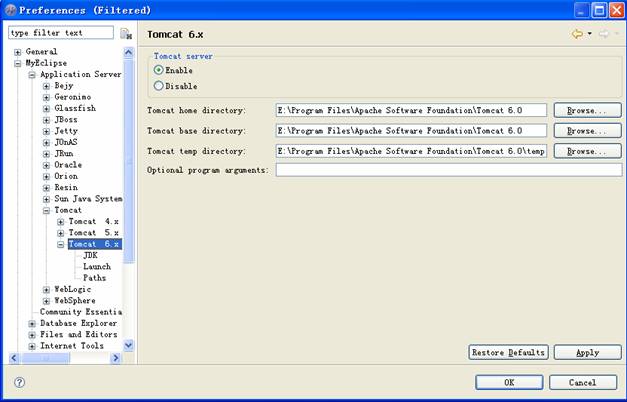The image size is (627, 402).
Task: Collapse the Tomcat 6.x node
Action: (x=61, y=244)
